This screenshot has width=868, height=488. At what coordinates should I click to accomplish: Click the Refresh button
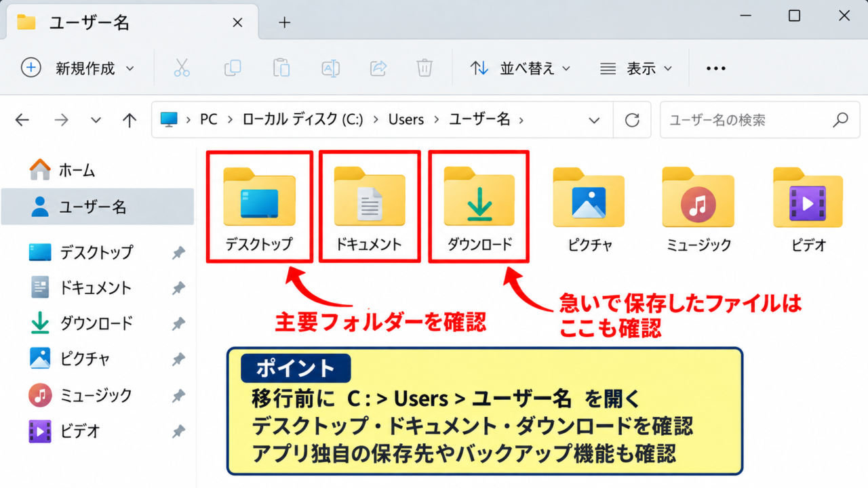(x=633, y=120)
